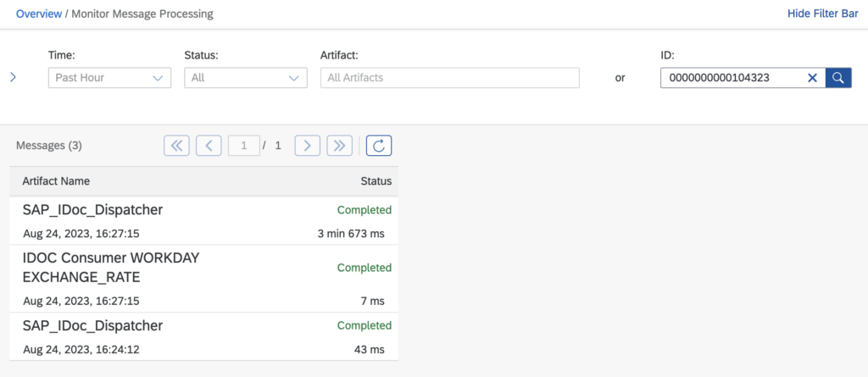Refresh the messages list
Screen dimensions: 868x377
tap(379, 146)
